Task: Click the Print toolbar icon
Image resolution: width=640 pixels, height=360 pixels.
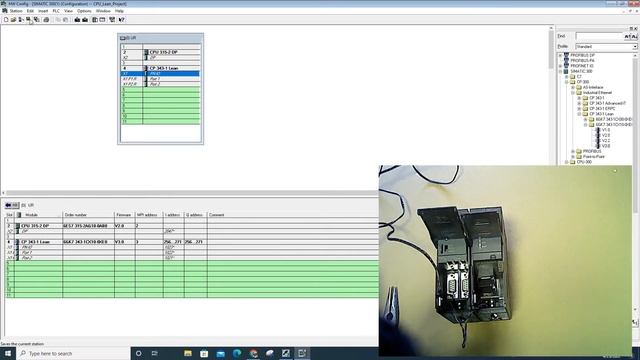Action: click(46, 20)
